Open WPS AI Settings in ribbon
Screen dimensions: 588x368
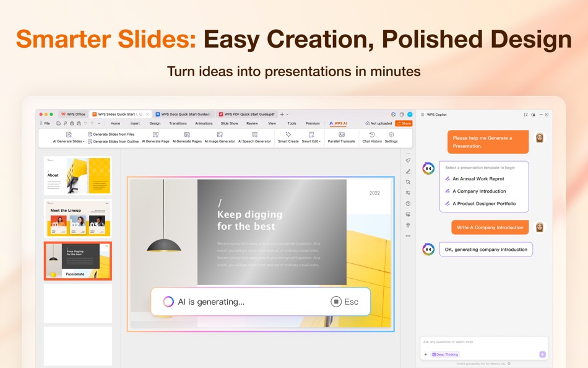[x=391, y=138]
